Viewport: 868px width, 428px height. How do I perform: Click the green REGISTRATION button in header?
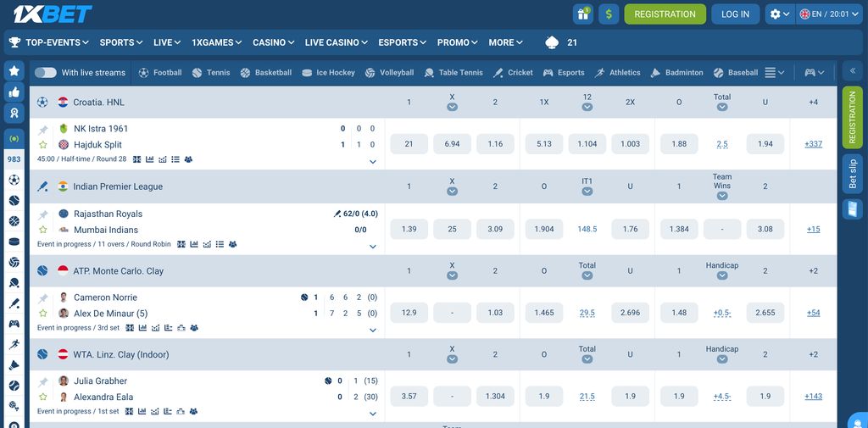click(x=665, y=14)
